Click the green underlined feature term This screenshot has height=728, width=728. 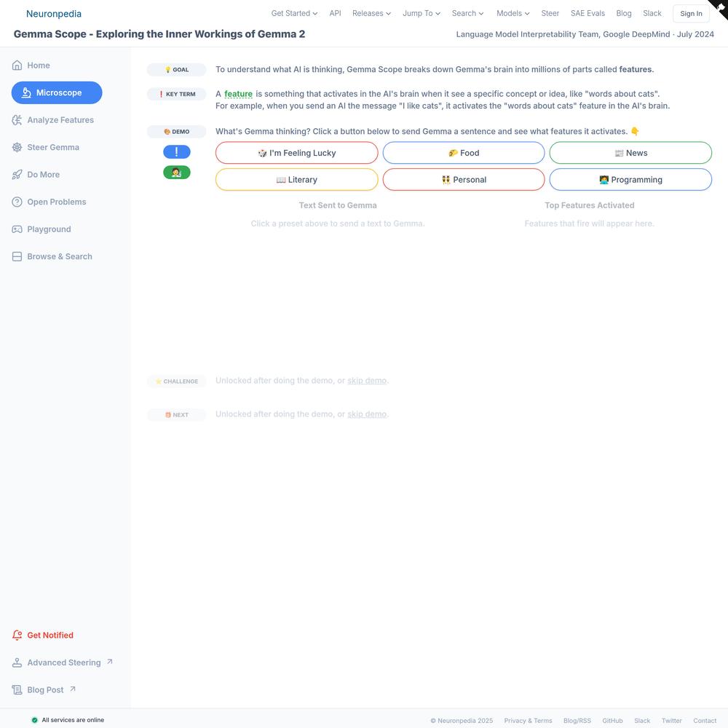click(x=238, y=94)
